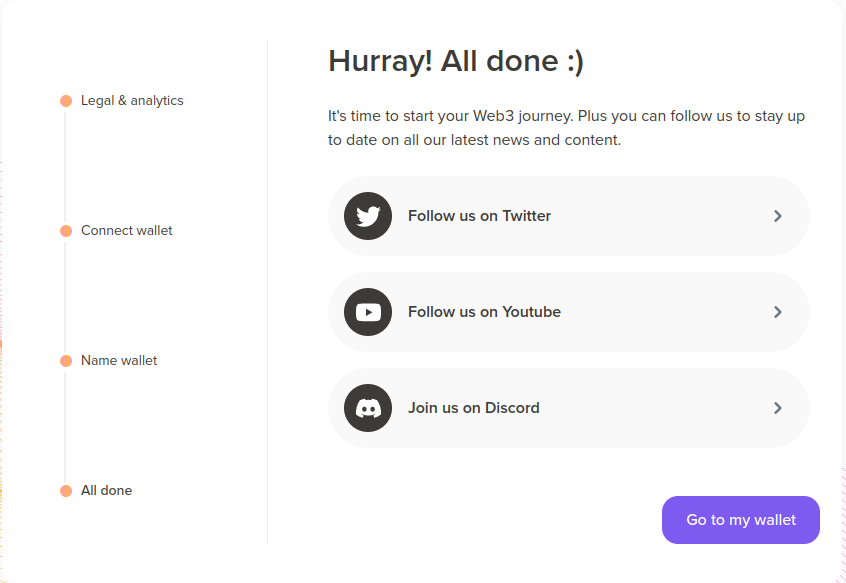The image size is (846, 583).
Task: Expand the Twitter row chevron arrow
Action: pyautogui.click(x=778, y=216)
